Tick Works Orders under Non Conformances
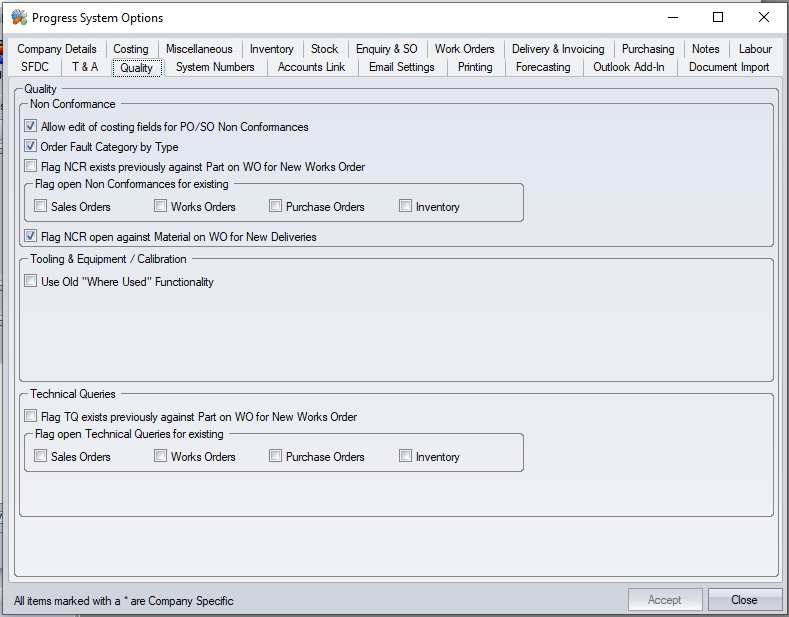789x617 pixels. click(161, 207)
